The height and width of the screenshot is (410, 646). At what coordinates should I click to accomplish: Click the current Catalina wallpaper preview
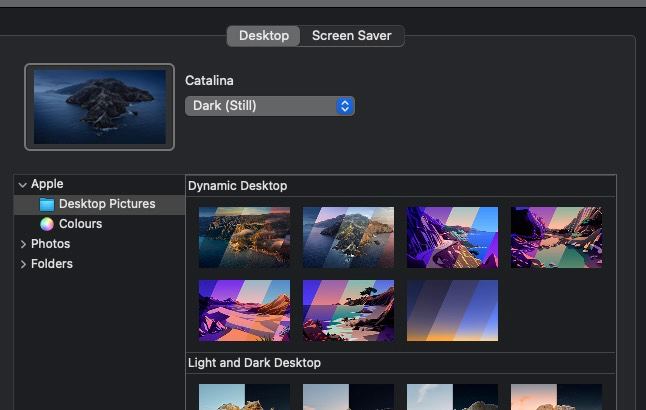pos(100,107)
